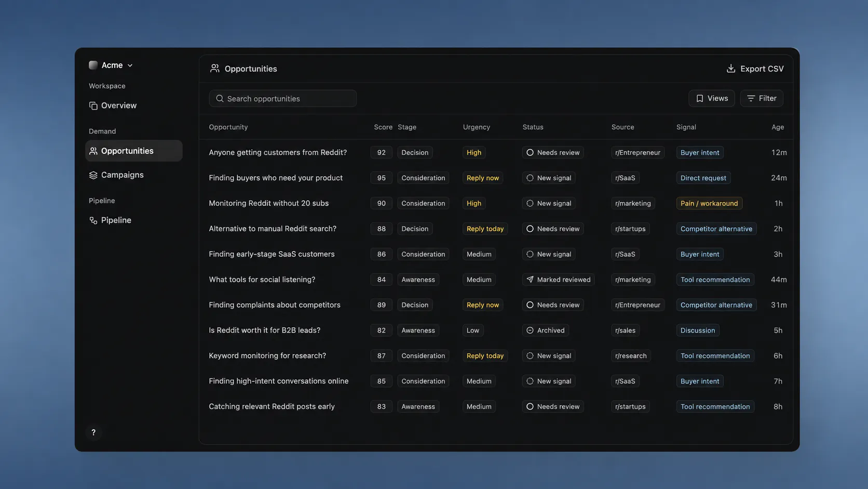Screen dimensions: 868x489
Task: Export opportunities as CSV
Action: coord(755,69)
